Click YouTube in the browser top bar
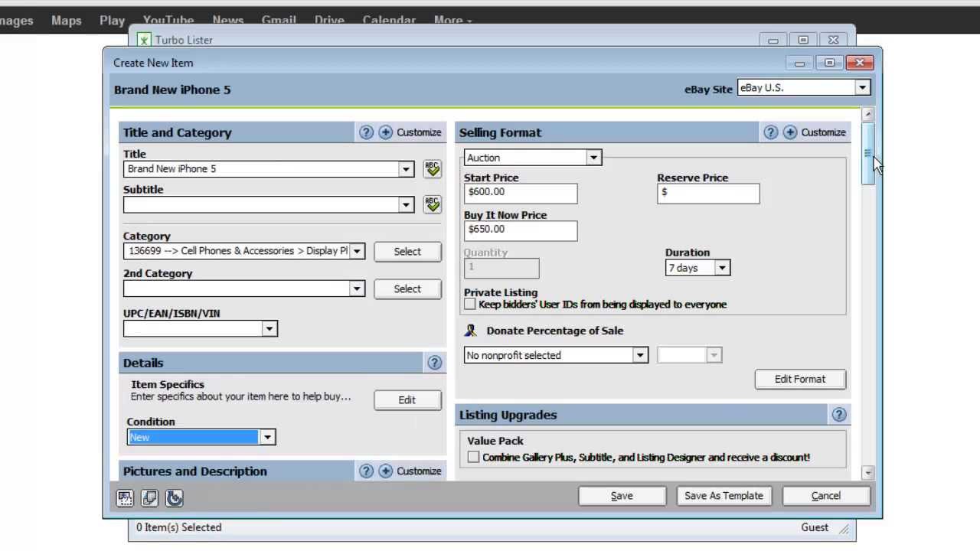The height and width of the screenshot is (551, 980). 168,21
